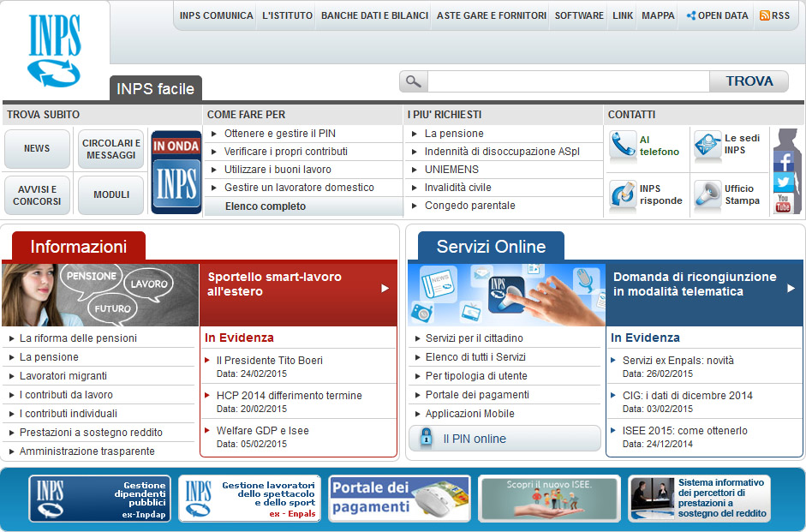
Task: Open the Portale dei pagamenti banner
Action: point(399,499)
